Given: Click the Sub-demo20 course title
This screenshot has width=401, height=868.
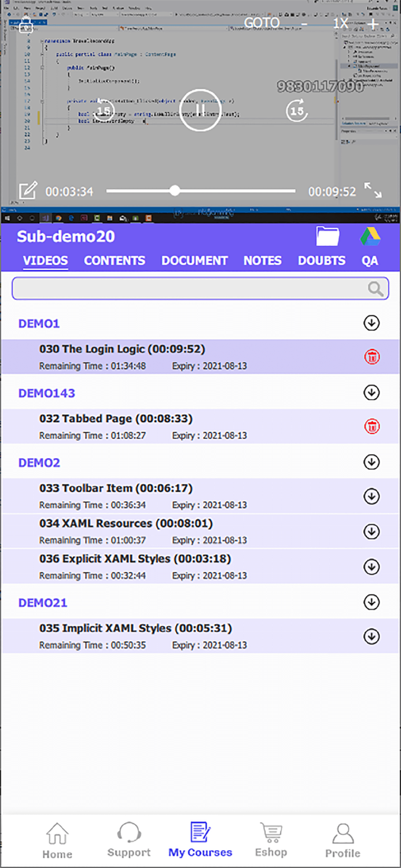Looking at the screenshot, I should coord(66,236).
